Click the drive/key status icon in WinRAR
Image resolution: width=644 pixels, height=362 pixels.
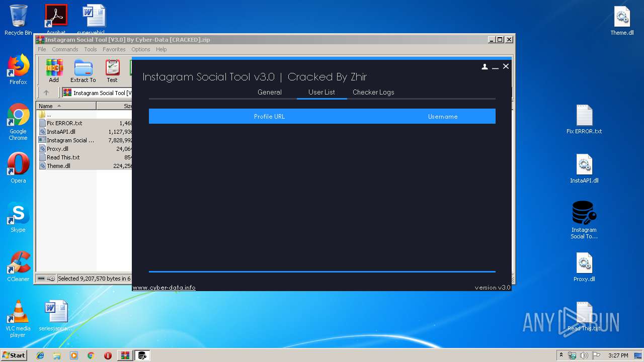(x=46, y=279)
